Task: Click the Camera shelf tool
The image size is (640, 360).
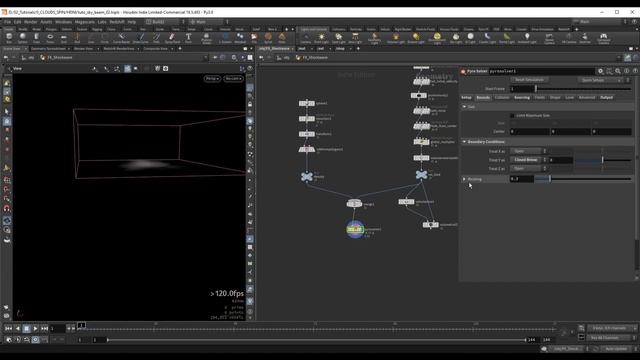Action: coord(305,38)
